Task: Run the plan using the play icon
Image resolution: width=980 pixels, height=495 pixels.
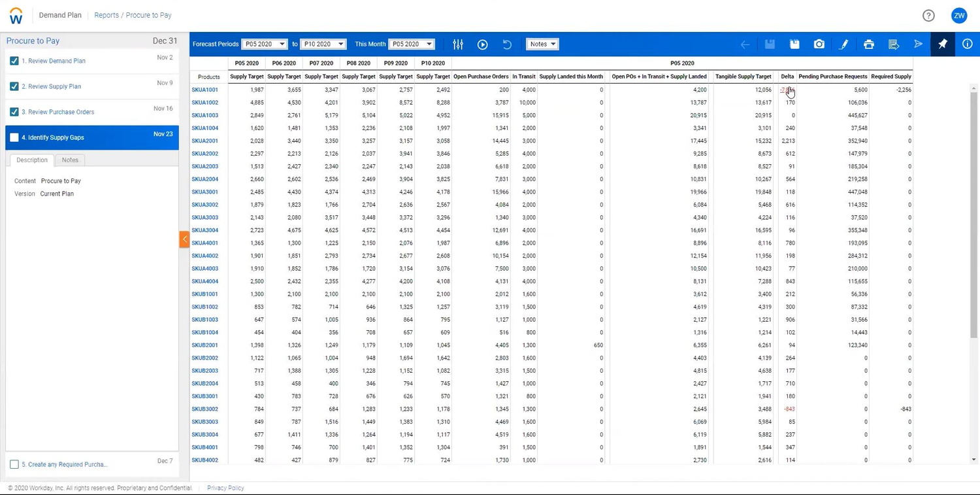Action: coord(482,44)
